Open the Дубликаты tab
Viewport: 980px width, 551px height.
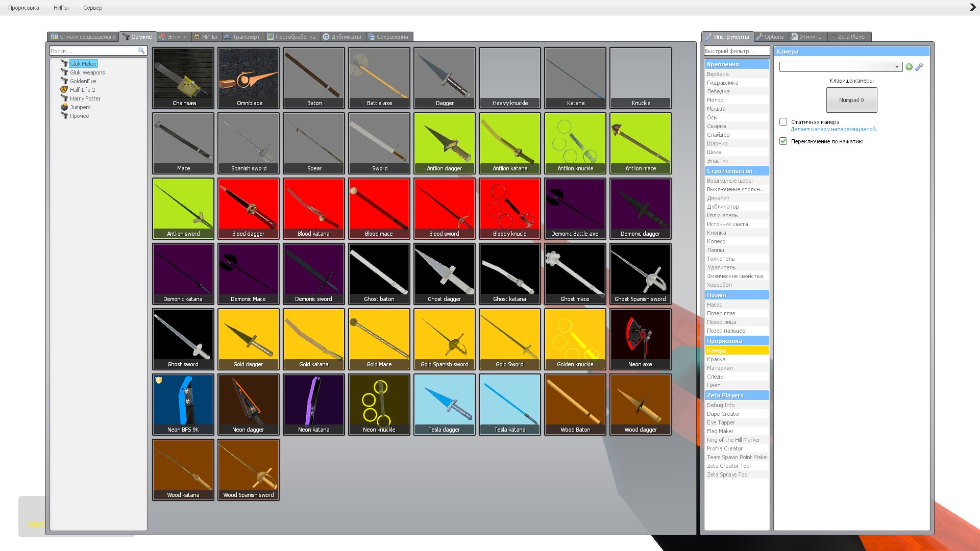pos(342,37)
